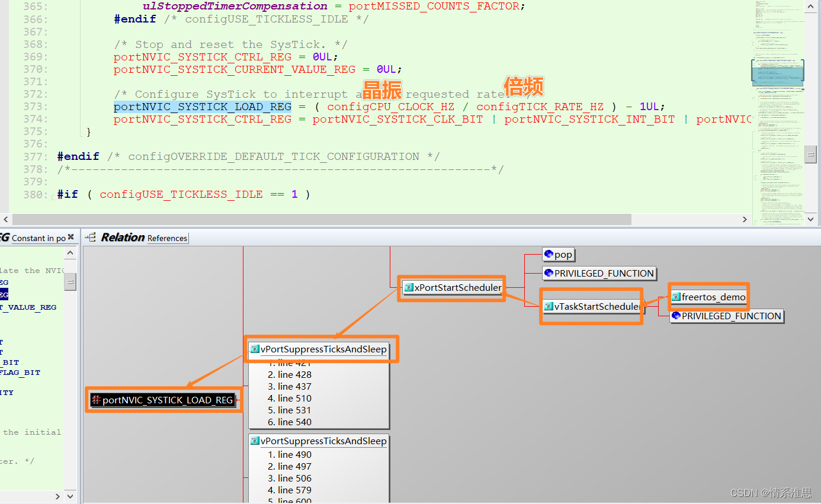Select the portNVIC_SYSTICK_LOAD_REG root node
Viewport: 821px width, 504px height.
pos(162,400)
